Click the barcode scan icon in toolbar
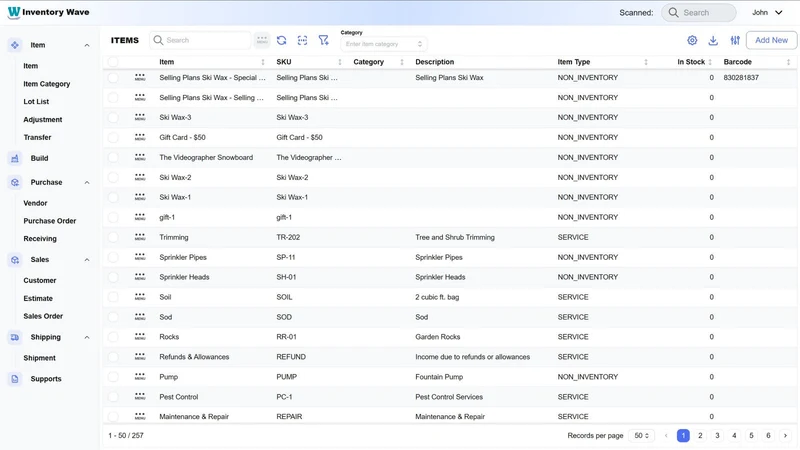800x450 pixels. point(303,40)
